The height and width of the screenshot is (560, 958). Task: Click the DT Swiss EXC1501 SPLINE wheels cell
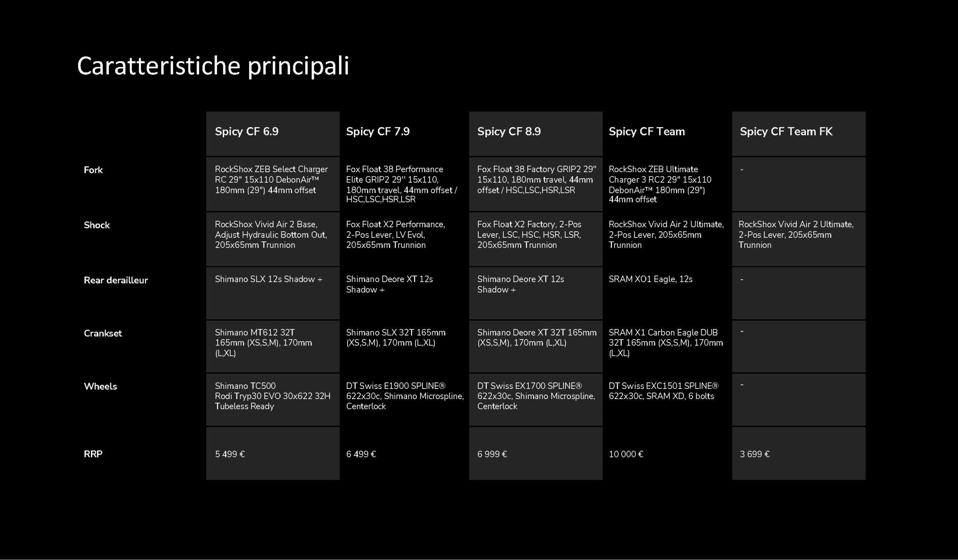point(663,391)
